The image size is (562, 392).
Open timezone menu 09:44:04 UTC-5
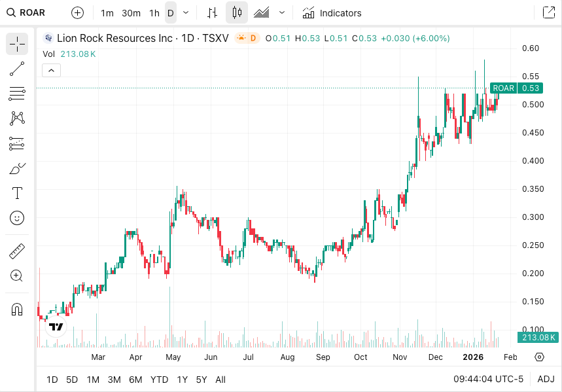(x=488, y=379)
